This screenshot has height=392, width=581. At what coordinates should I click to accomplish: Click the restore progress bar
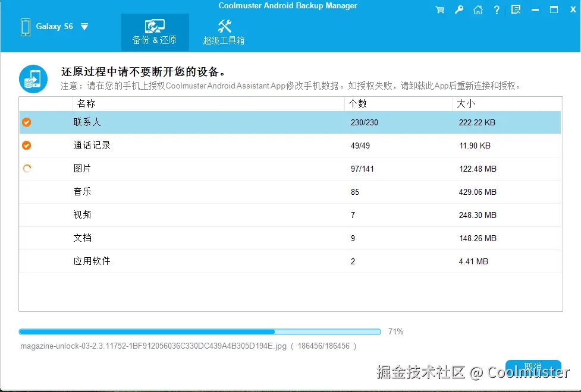coord(200,331)
